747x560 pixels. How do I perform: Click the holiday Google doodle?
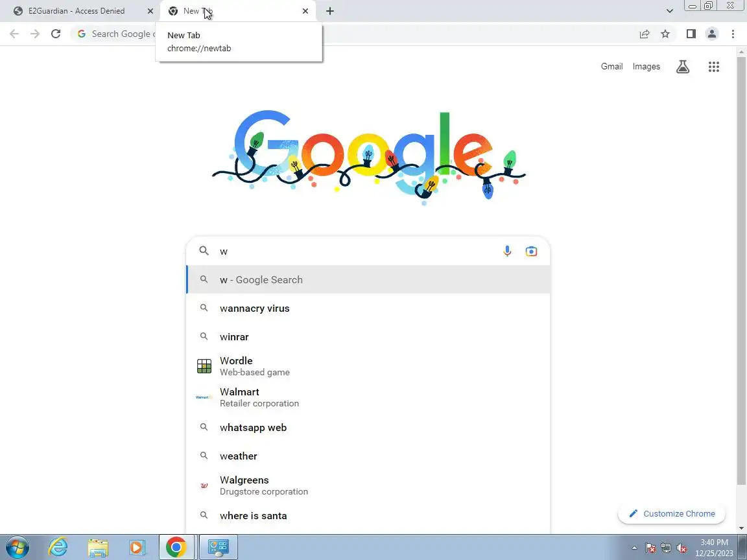tap(369, 157)
